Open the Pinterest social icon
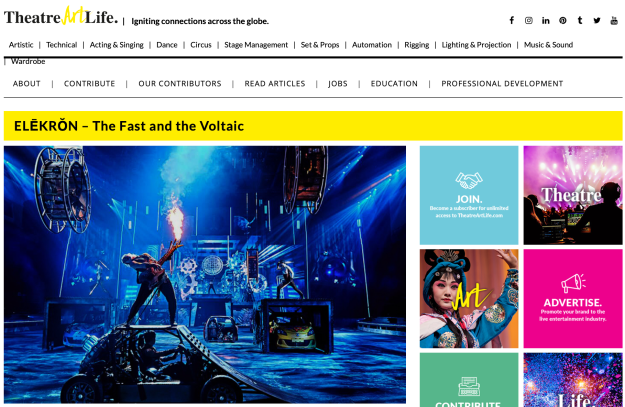Screen dimensions: 625x407 coord(562,20)
